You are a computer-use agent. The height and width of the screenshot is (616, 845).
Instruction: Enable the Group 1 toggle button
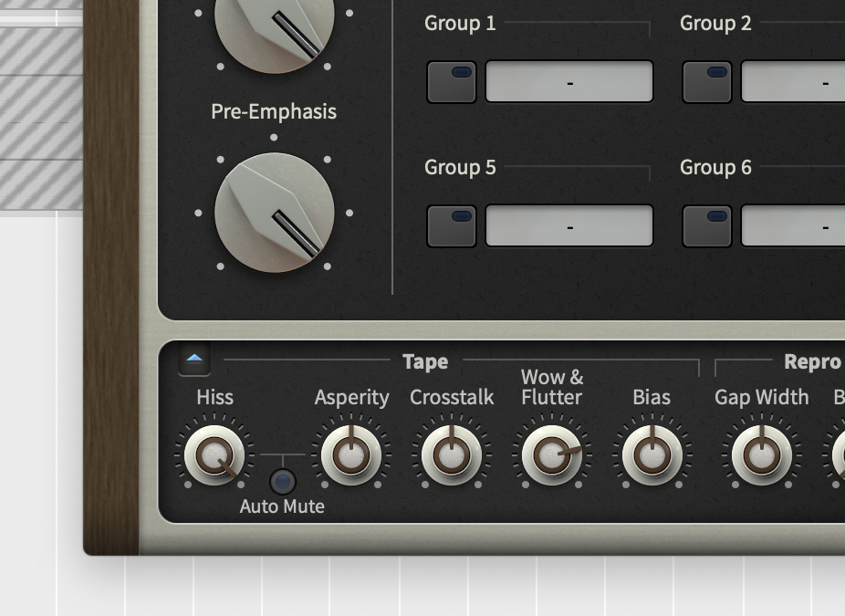[x=452, y=82]
